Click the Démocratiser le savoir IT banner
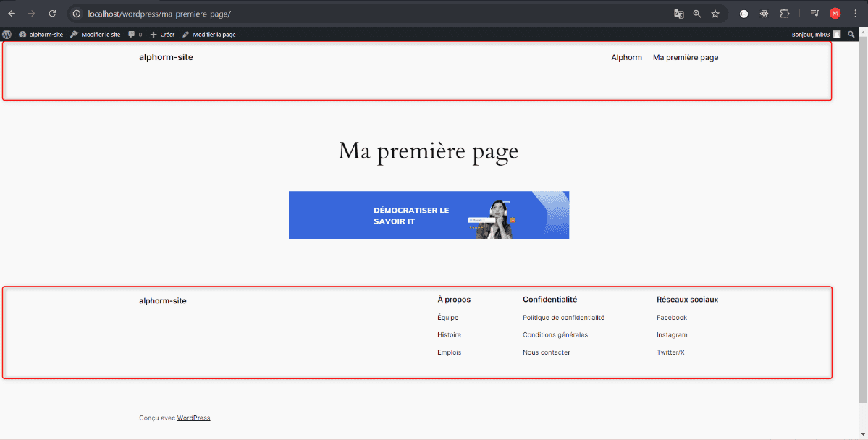Image resolution: width=868 pixels, height=440 pixels. click(x=429, y=215)
